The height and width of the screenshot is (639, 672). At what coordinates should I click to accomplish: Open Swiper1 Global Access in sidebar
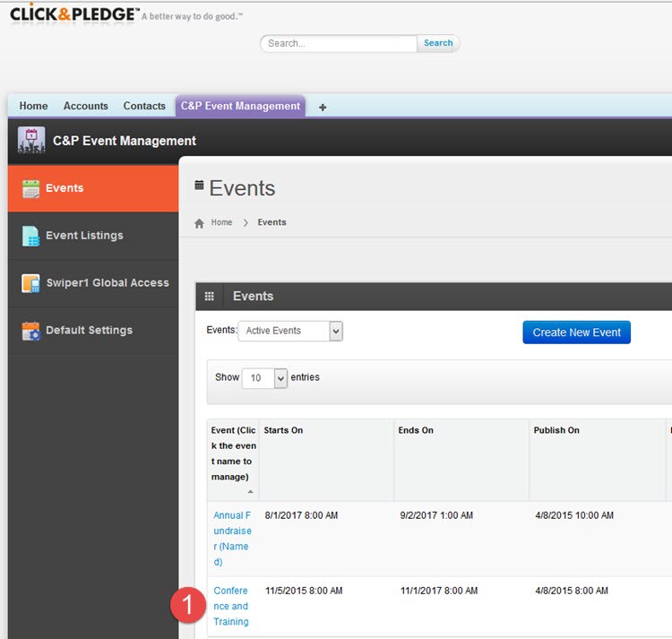pyautogui.click(x=93, y=283)
